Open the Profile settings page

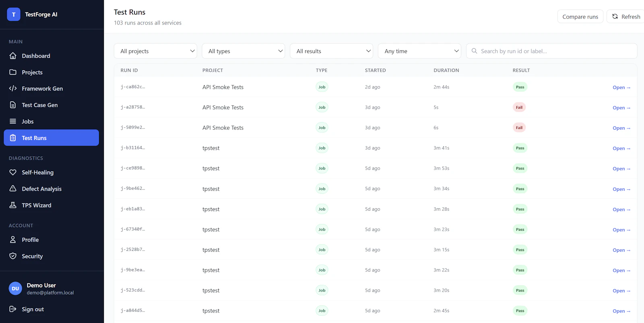(52, 240)
